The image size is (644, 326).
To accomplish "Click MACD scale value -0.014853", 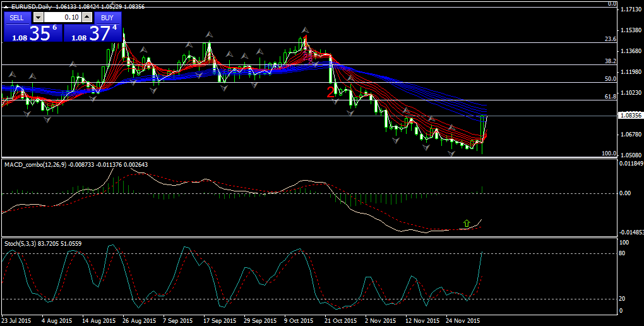I will [631, 232].
